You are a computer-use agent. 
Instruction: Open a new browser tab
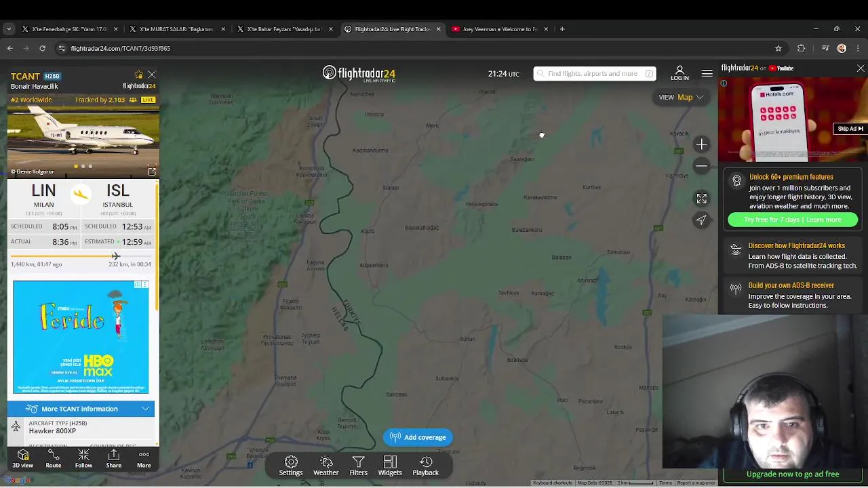point(562,29)
